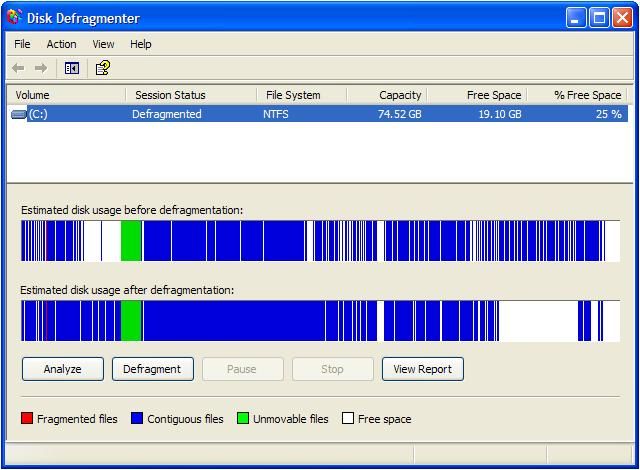
Task: Sort by the % Free Space column header
Action: tap(577, 95)
